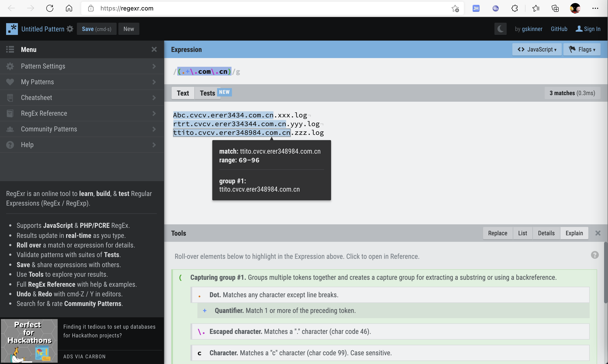This screenshot has height=364, width=608.
Task: Open the Flags dropdown
Action: click(x=582, y=50)
